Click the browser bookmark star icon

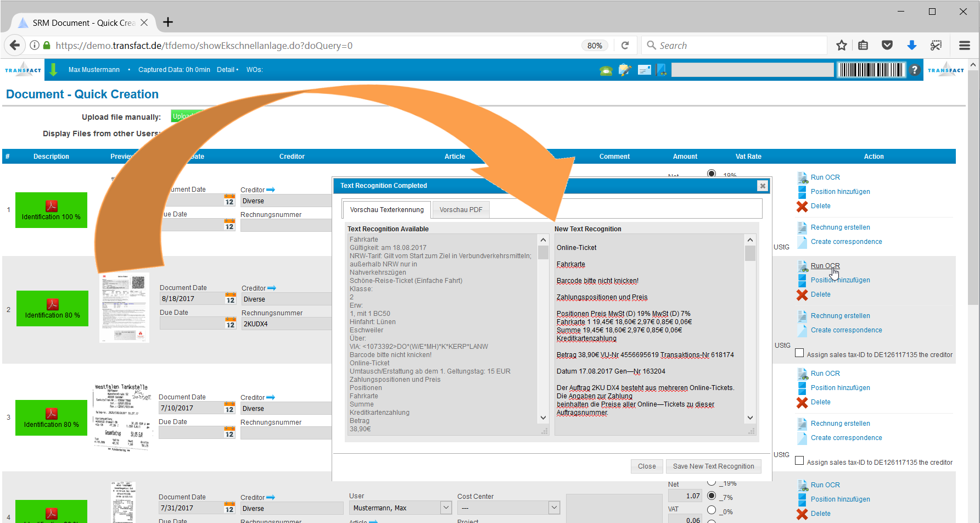841,46
